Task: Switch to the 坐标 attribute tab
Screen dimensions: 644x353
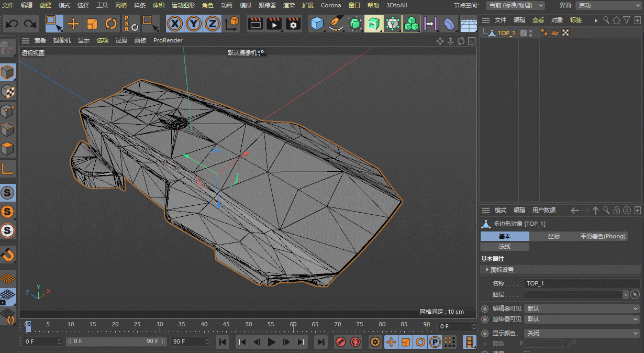Action: [x=553, y=236]
